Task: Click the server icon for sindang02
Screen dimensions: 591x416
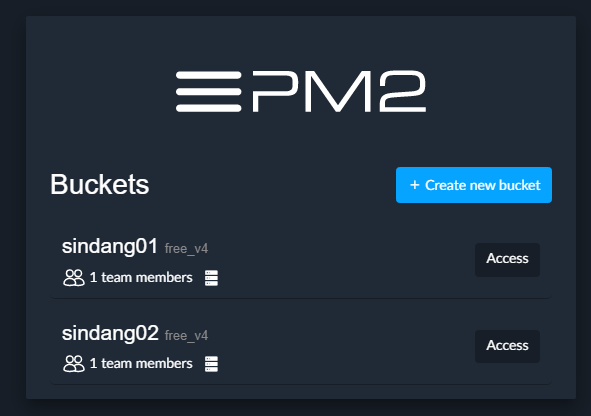Action: tap(211, 364)
